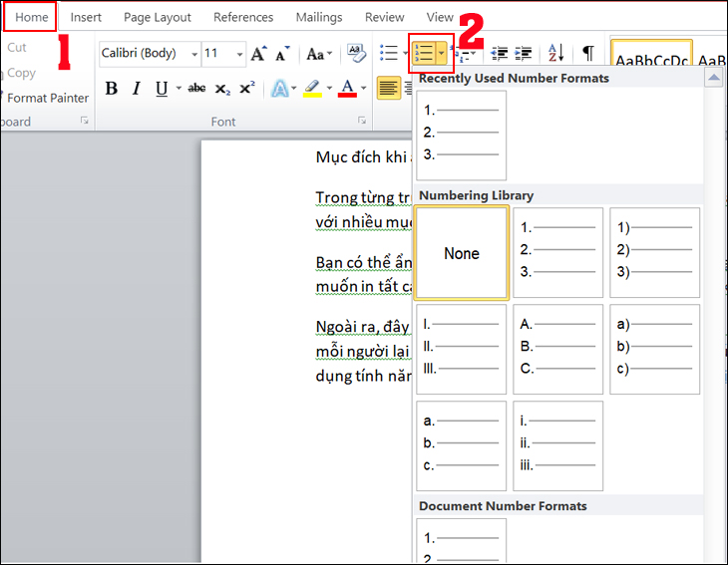Click the text 'Ngoài ra, đây'

click(x=362, y=327)
